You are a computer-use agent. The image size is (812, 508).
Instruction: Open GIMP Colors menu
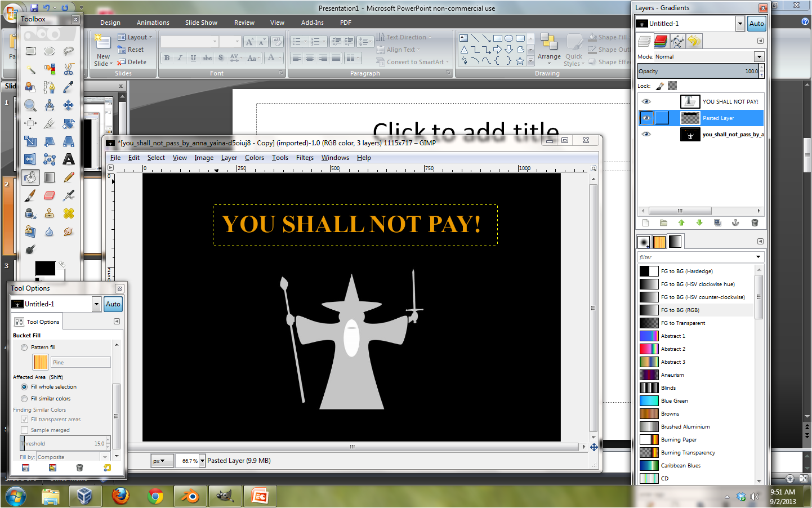click(255, 158)
